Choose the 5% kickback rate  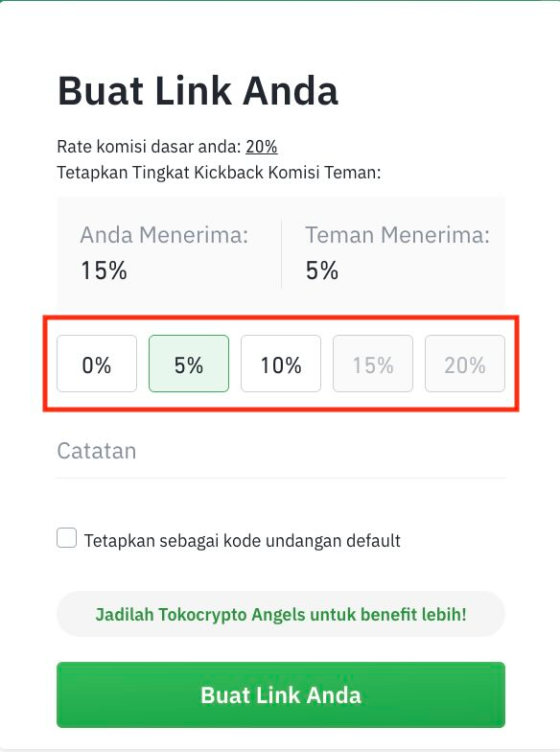(189, 364)
